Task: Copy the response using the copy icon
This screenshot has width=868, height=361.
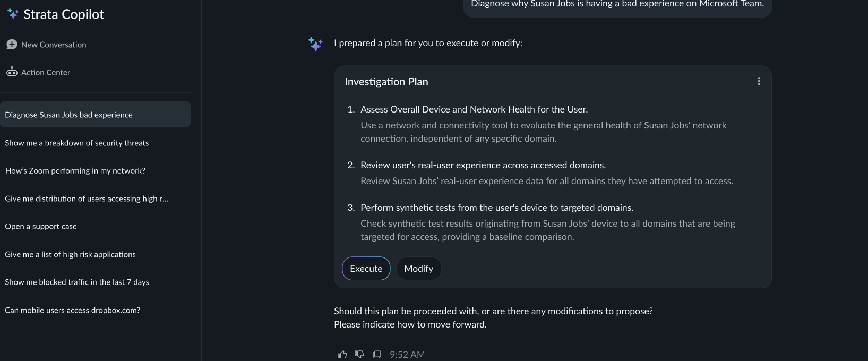Action: [x=377, y=355]
